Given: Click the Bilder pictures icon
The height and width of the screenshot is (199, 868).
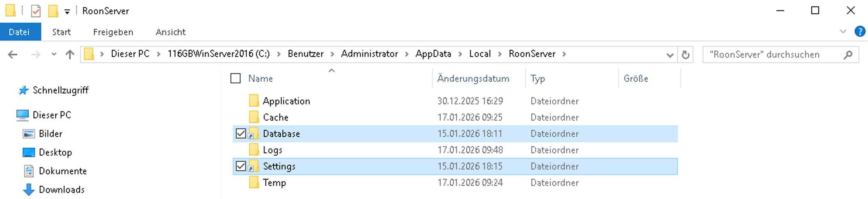Looking at the screenshot, I should [29, 134].
